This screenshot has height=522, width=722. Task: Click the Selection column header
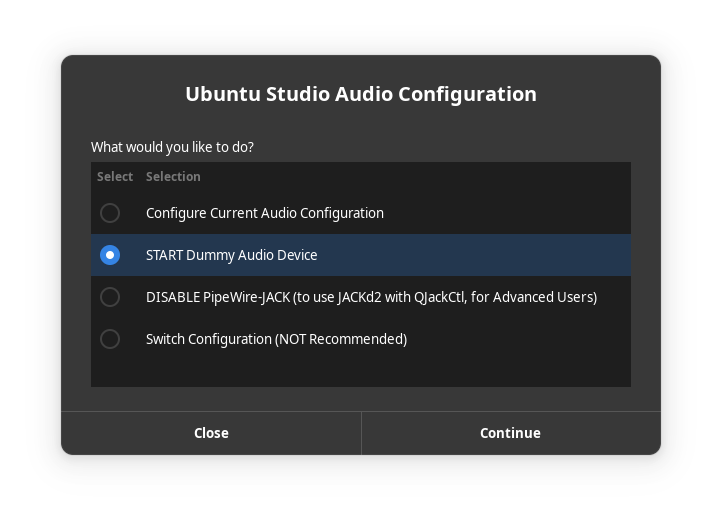pos(173,177)
